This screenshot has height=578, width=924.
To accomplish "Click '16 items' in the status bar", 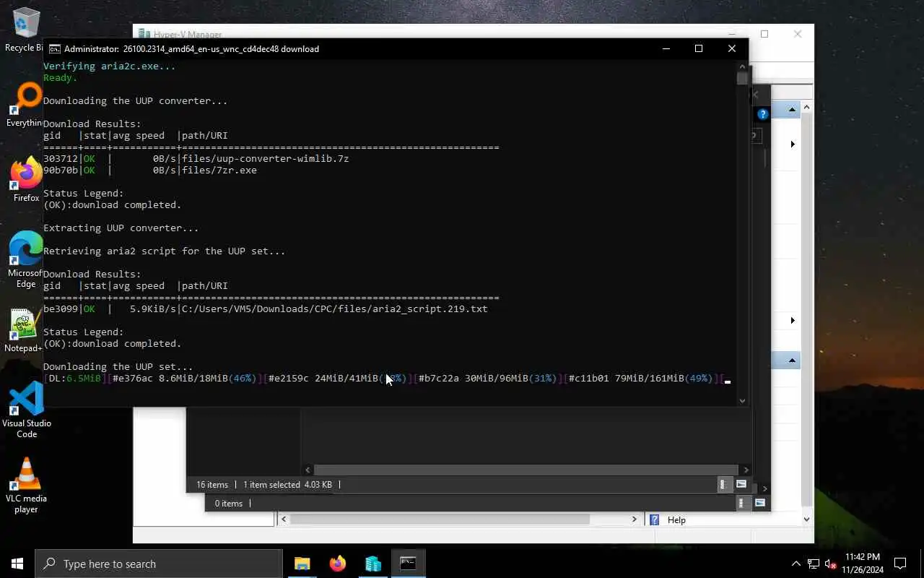I will [x=212, y=485].
